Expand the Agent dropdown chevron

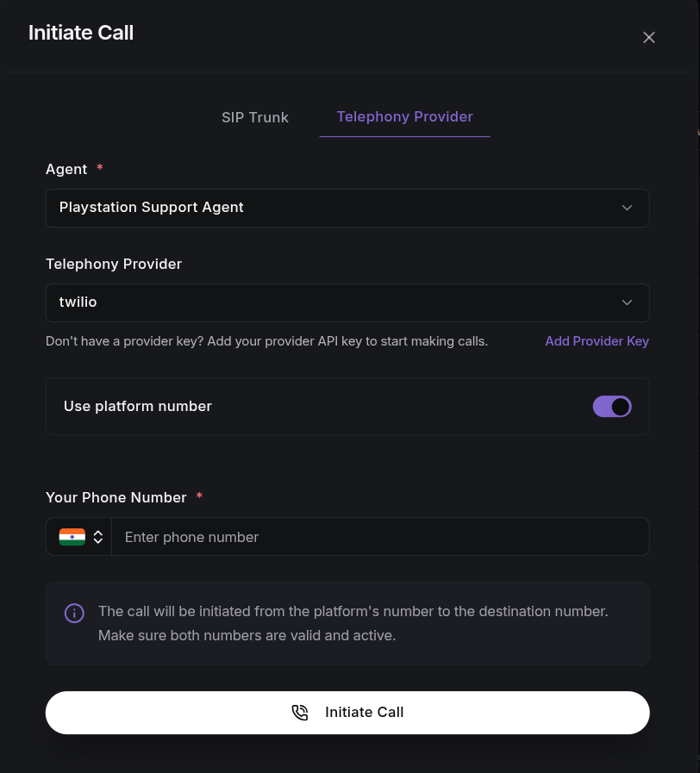click(627, 208)
